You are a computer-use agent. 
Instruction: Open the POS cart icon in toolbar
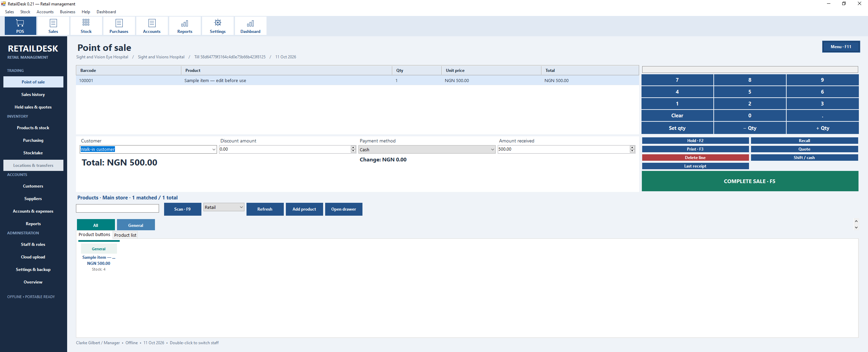[20, 26]
